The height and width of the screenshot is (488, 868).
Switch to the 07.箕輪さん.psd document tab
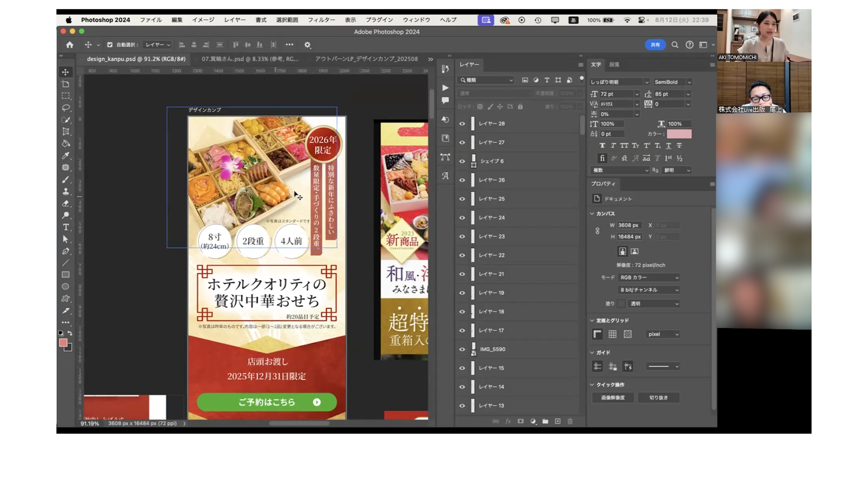(250, 59)
